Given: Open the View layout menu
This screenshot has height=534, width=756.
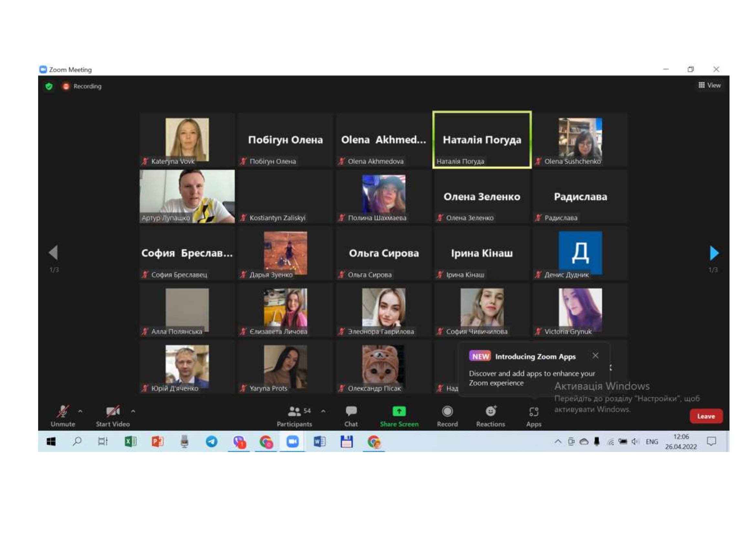Looking at the screenshot, I should (709, 85).
